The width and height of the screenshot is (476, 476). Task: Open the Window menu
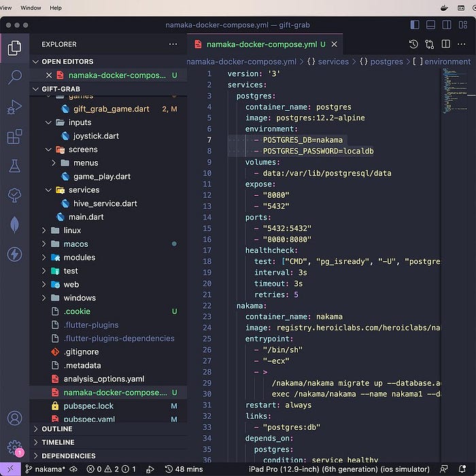click(31, 7)
